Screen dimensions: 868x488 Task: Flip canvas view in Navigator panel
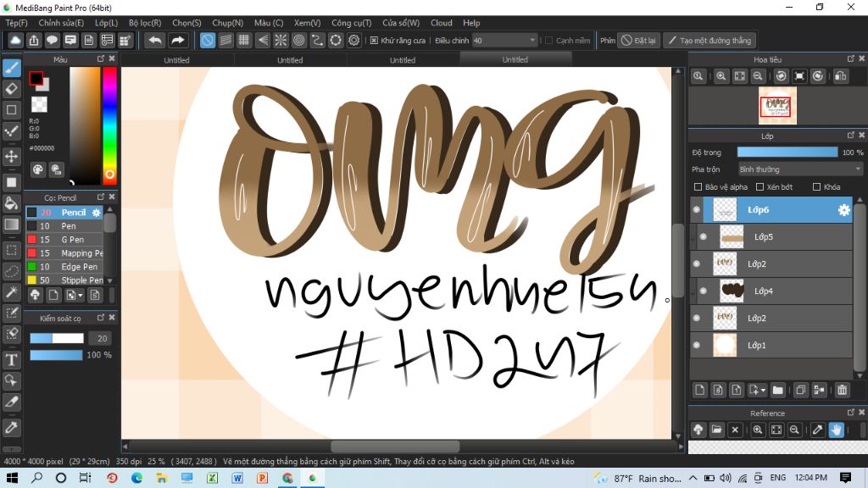840,75
